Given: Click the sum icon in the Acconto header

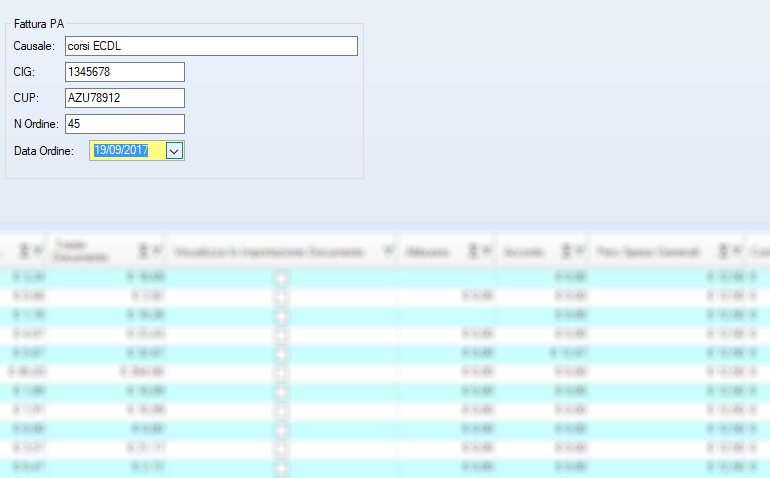Looking at the screenshot, I should point(567,251).
